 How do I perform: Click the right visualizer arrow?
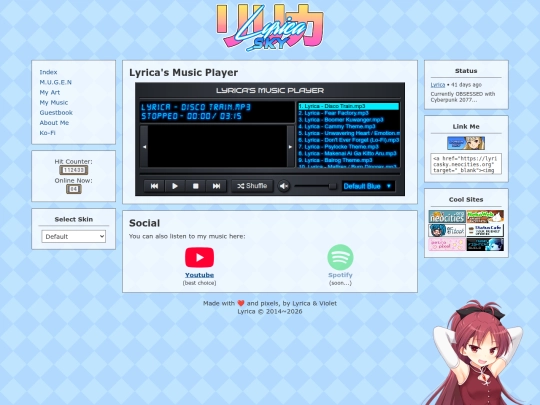pyautogui.click(x=290, y=147)
